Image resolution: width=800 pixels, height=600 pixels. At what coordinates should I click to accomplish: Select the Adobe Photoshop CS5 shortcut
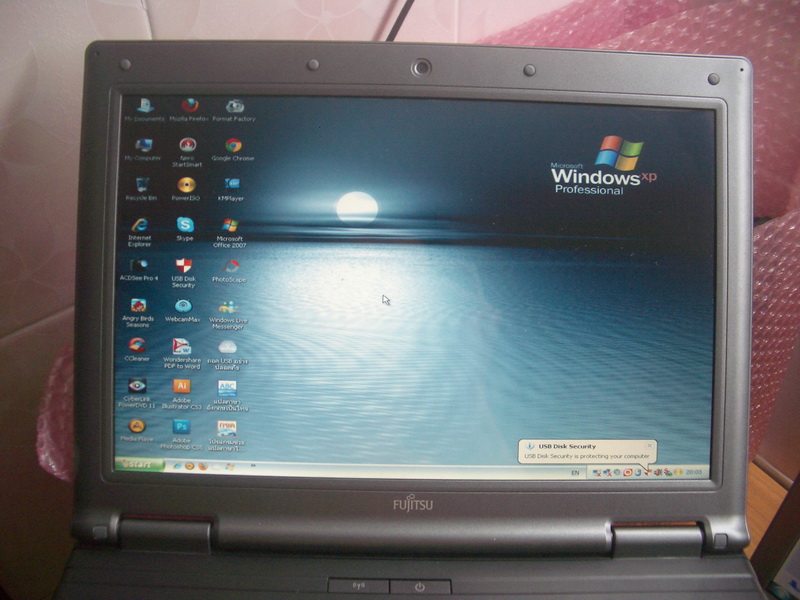182,426
